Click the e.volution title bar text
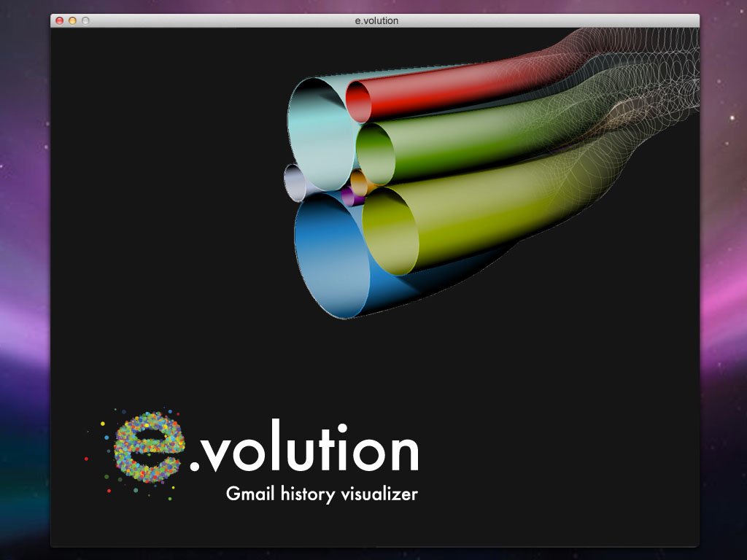The height and width of the screenshot is (560, 747). click(x=376, y=20)
